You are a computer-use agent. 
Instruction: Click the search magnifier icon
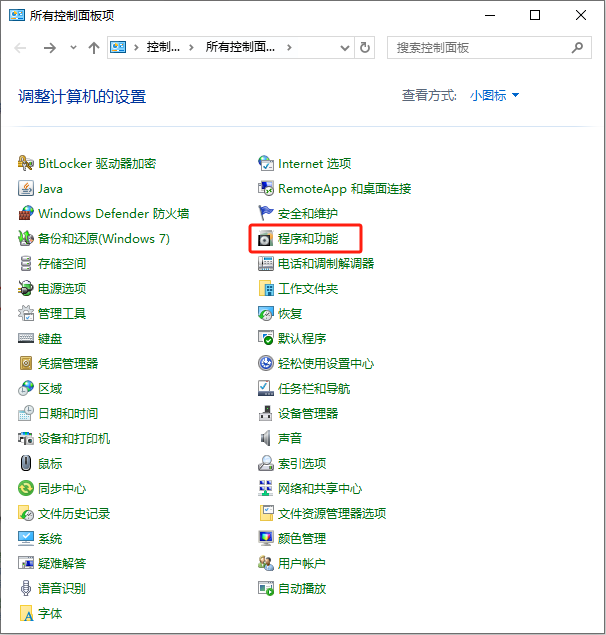point(577,48)
